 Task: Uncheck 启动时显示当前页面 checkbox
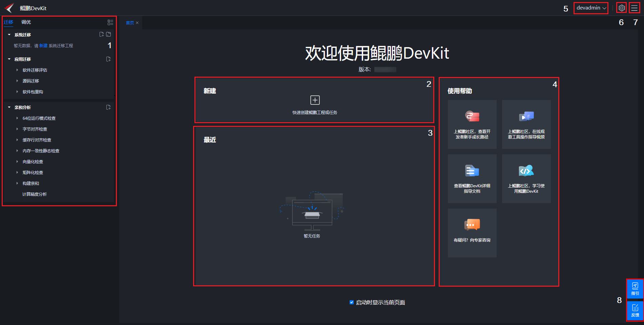[x=352, y=302]
